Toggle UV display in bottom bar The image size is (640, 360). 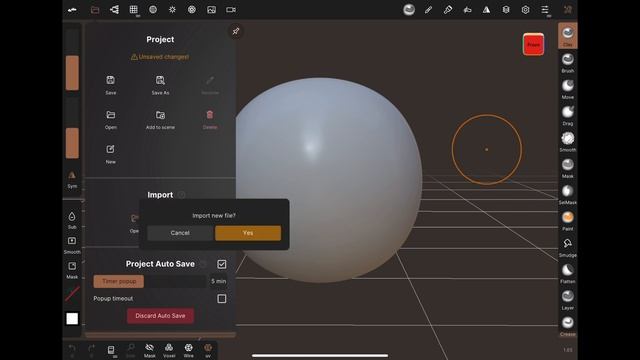208,350
